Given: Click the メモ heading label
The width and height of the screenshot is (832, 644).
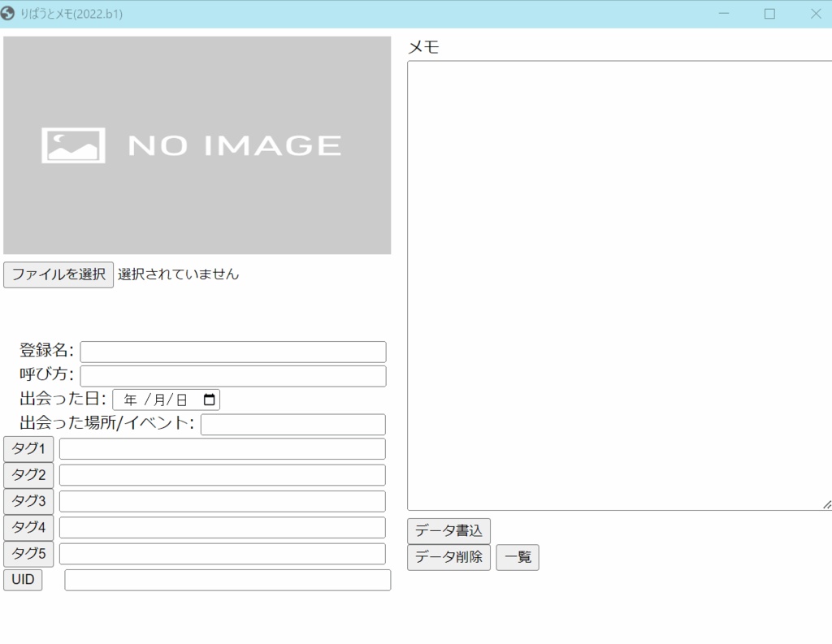Looking at the screenshot, I should [x=423, y=47].
